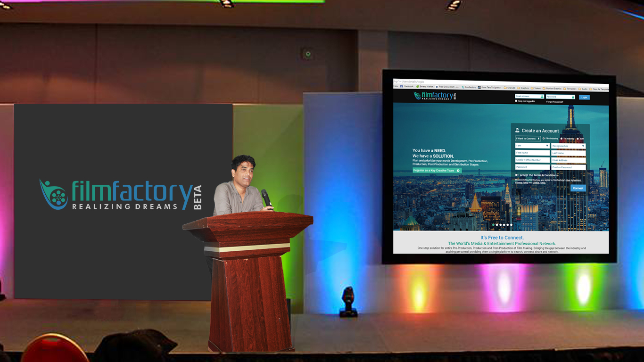Click the I Want to Connect button

click(528, 139)
